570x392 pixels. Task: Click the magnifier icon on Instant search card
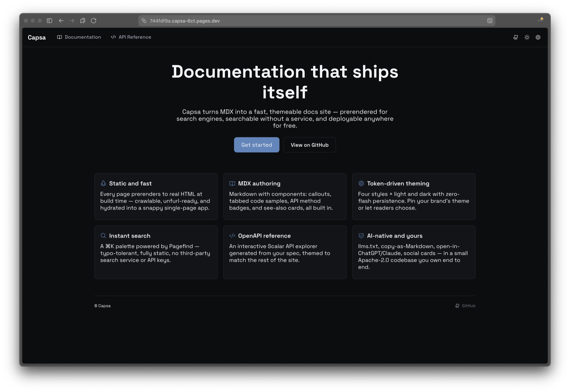[103, 236]
